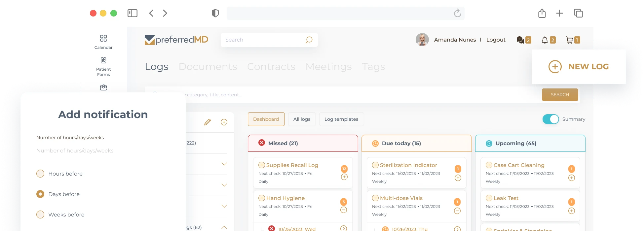Click the magnifier icon in top search
The width and height of the screenshot is (644, 231).
pos(309,40)
